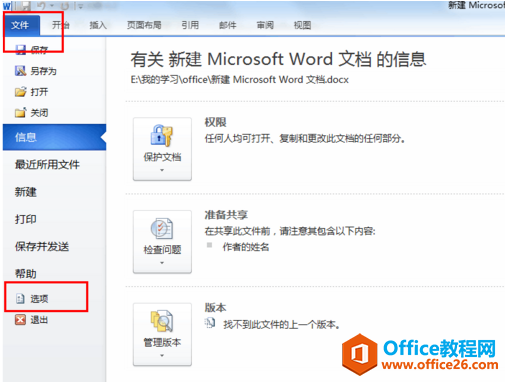505x382 pixels.
Task: Click the 管理版本 magnifier icon
Action: (x=162, y=321)
